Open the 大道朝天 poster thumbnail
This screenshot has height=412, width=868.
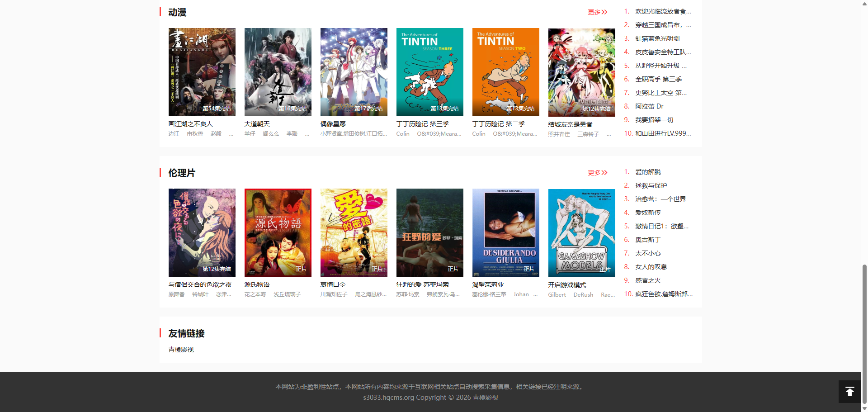(278, 72)
